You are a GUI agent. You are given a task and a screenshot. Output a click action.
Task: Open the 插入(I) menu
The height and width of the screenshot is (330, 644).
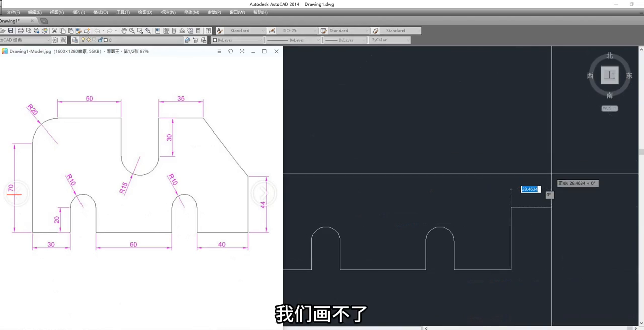pyautogui.click(x=78, y=12)
